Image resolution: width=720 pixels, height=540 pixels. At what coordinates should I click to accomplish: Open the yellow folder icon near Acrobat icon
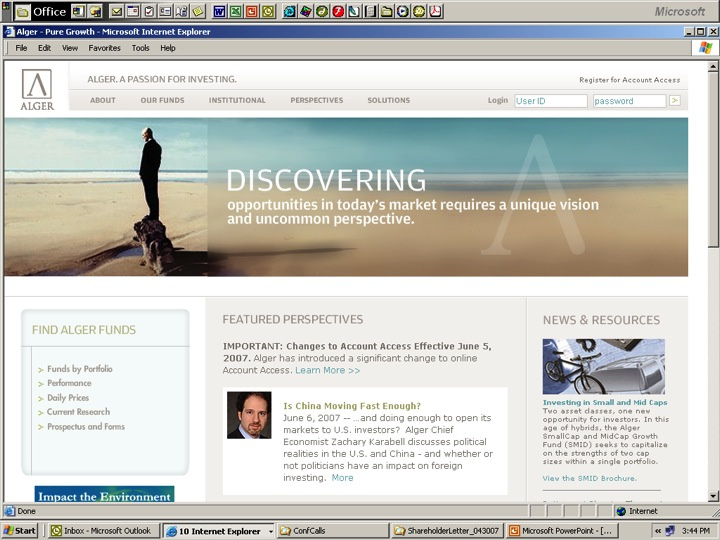(387, 11)
